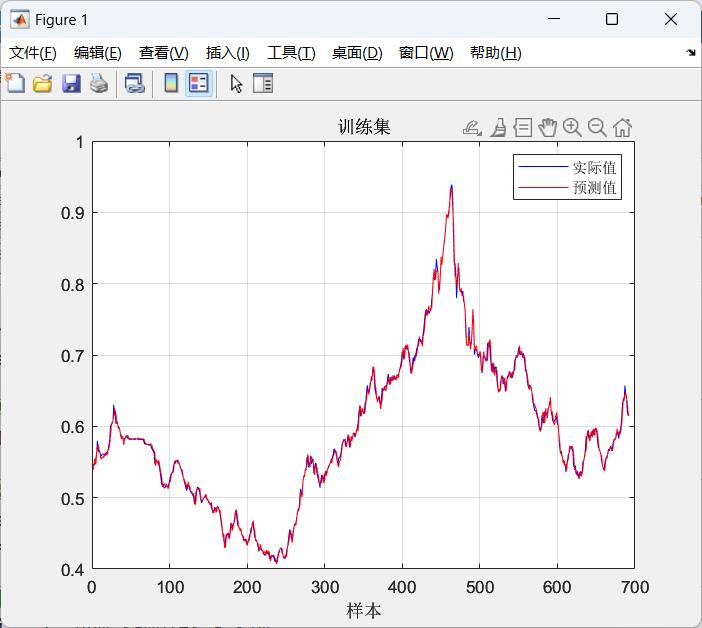Click the Link Plot toolbar icon
The image size is (702, 628).
(134, 84)
